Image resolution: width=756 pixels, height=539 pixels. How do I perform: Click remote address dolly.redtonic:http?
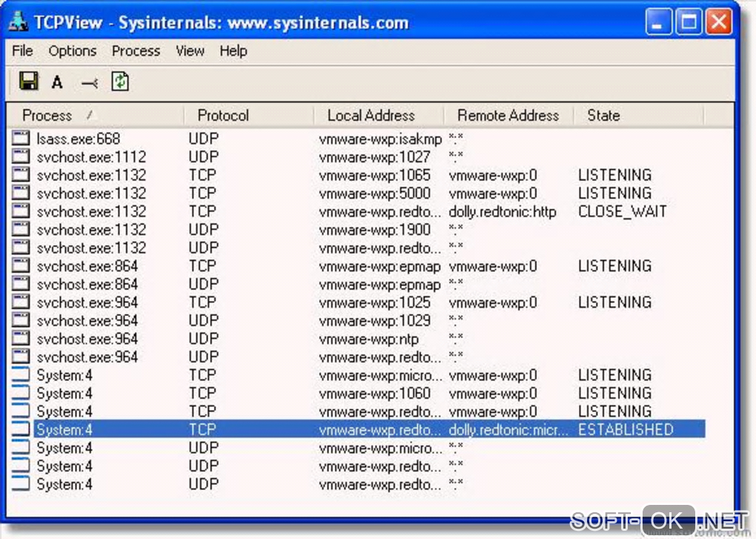pyautogui.click(x=503, y=211)
